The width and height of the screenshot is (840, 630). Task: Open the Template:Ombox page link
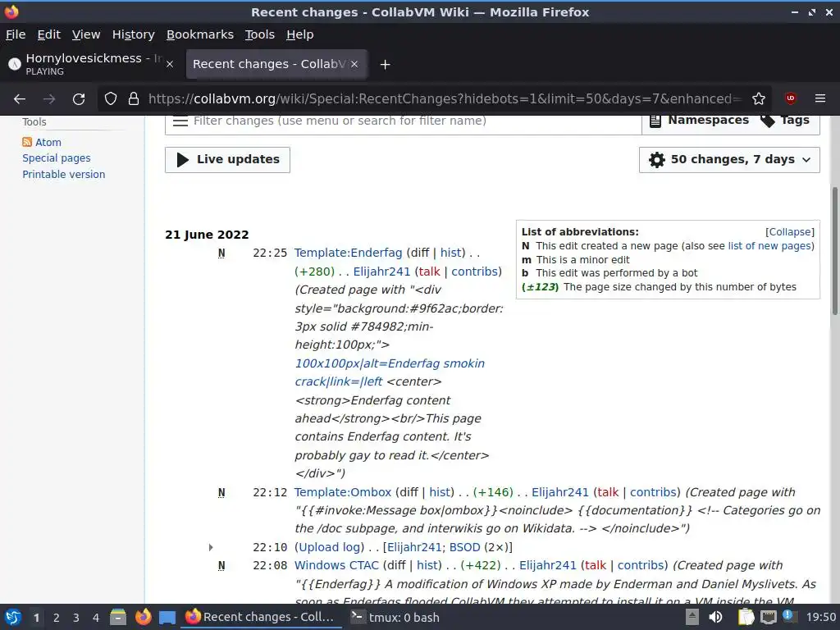(343, 492)
